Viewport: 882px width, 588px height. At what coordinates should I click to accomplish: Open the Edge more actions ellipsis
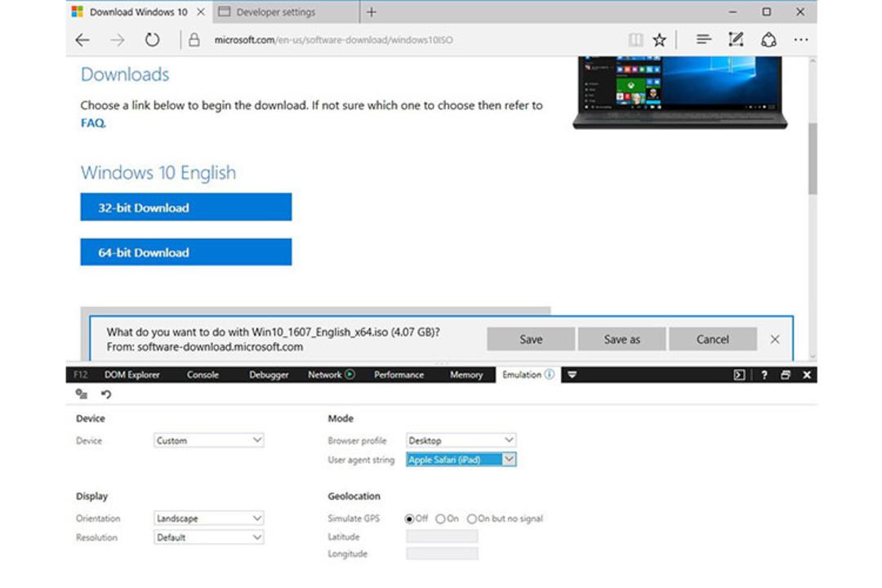(x=801, y=40)
